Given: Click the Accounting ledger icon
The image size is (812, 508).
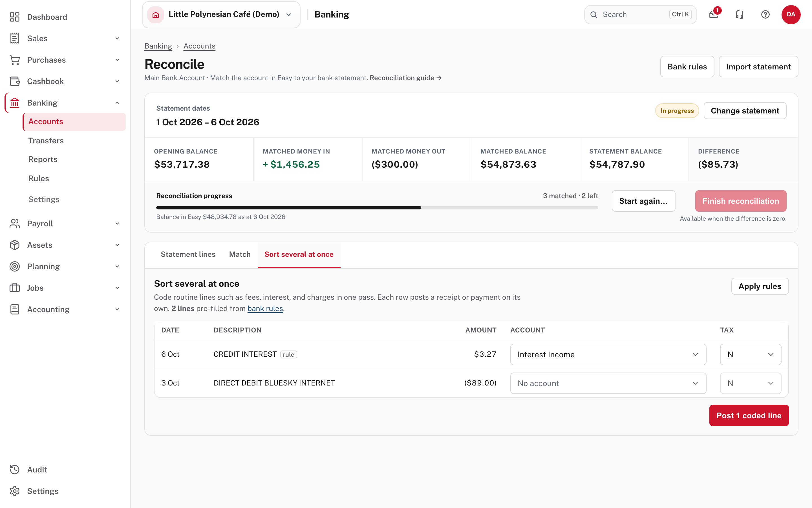Looking at the screenshot, I should [14, 309].
